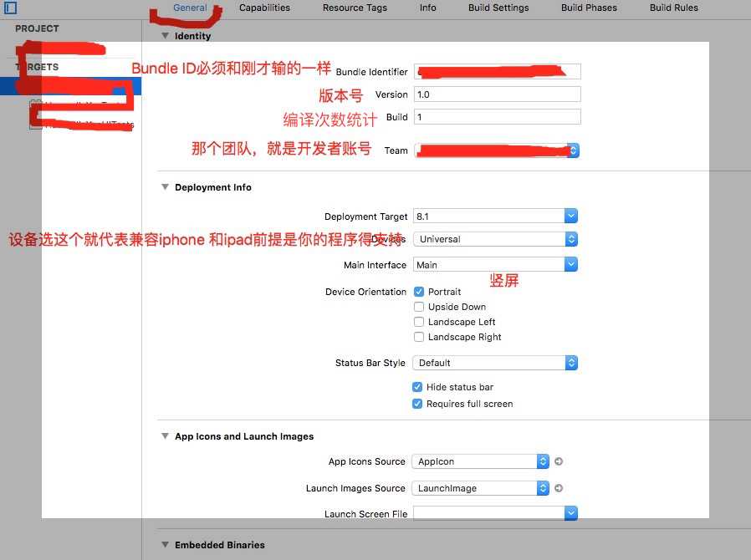Viewport: 751px width, 560px height.
Task: Switch to the General tab
Action: (190, 8)
